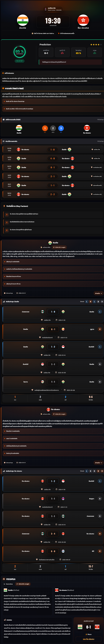104x644 pixels.
Task: Expand the read-more dropdown in India section
Action: [98, 293]
